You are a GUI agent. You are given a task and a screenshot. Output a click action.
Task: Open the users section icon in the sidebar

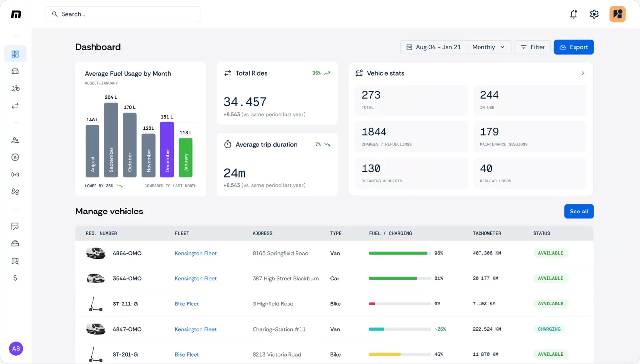pos(15,140)
